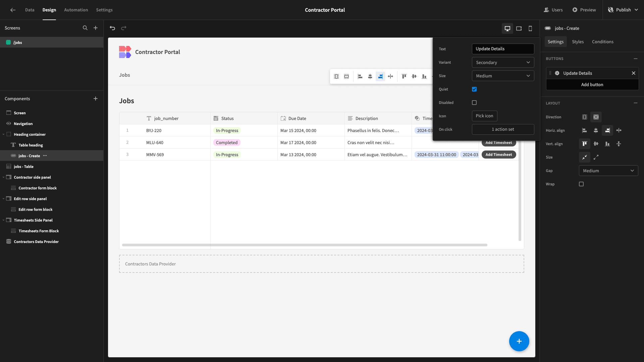Search screens with magnifier icon
Viewport: 644px width, 362px height.
tap(85, 28)
